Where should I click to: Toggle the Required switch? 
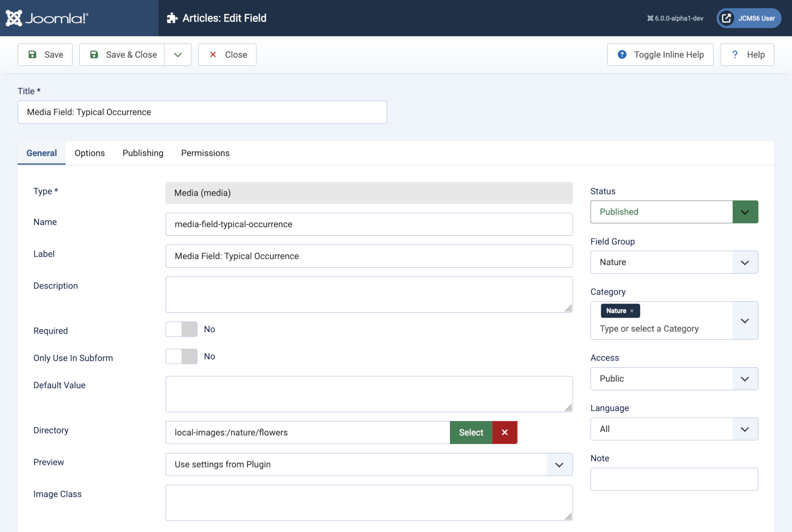[182, 329]
